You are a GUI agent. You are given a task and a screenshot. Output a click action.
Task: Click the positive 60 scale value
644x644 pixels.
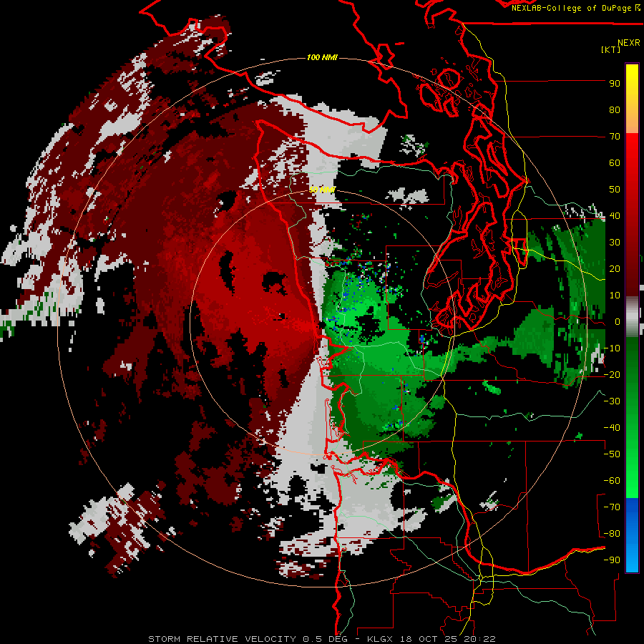point(615,163)
